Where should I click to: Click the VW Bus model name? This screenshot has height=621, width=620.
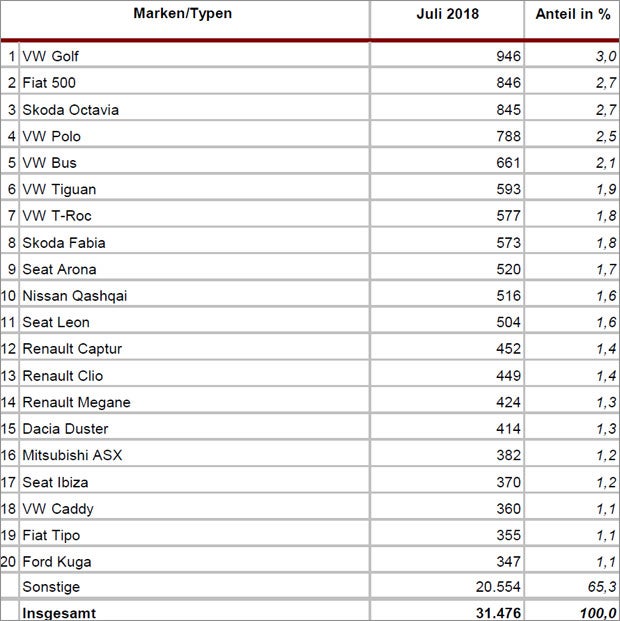[x=49, y=163]
